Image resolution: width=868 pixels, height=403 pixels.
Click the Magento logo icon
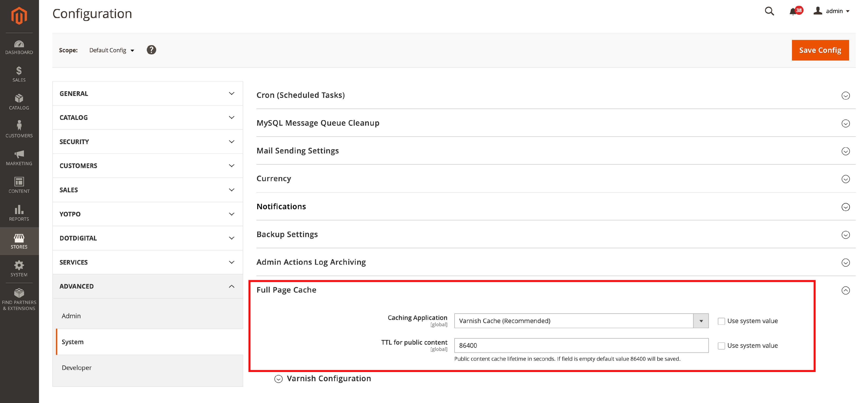(19, 15)
